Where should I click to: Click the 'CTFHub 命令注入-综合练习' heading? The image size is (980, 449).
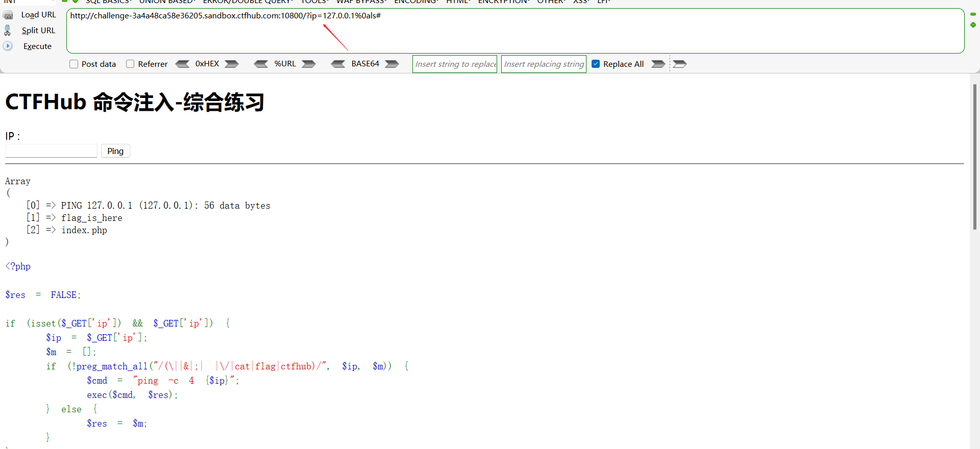(x=135, y=102)
